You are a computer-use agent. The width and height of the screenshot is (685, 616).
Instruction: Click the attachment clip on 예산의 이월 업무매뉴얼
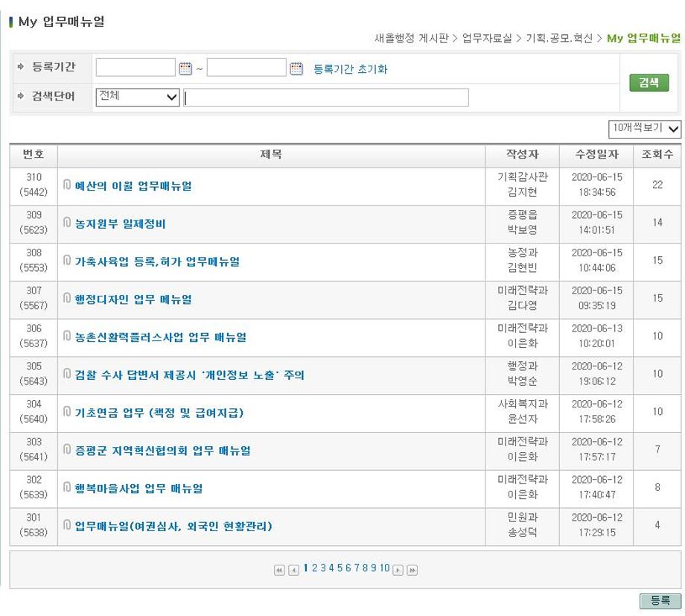tap(68, 185)
